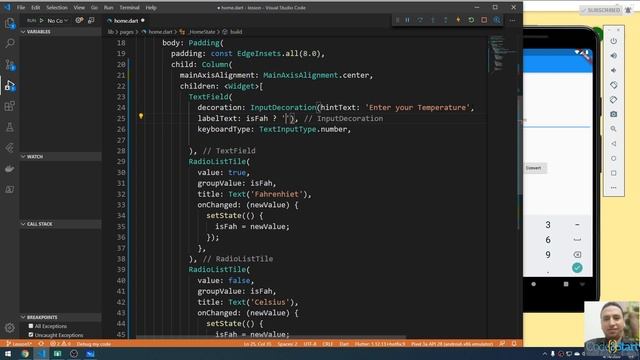Click the _HomeState breadcrumb
The width and height of the screenshot is (640, 360).
pos(202,31)
